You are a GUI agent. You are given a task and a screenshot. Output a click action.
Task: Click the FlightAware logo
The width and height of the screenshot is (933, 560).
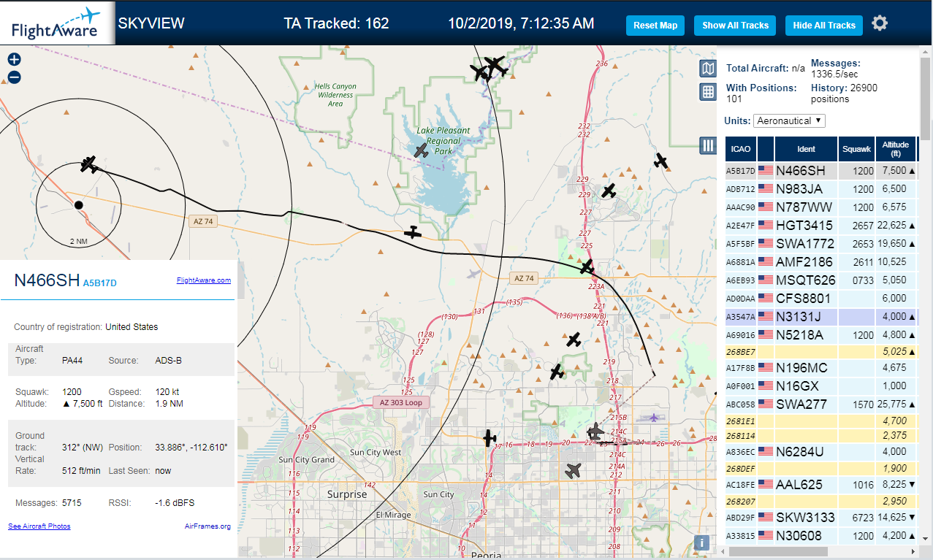[x=57, y=23]
